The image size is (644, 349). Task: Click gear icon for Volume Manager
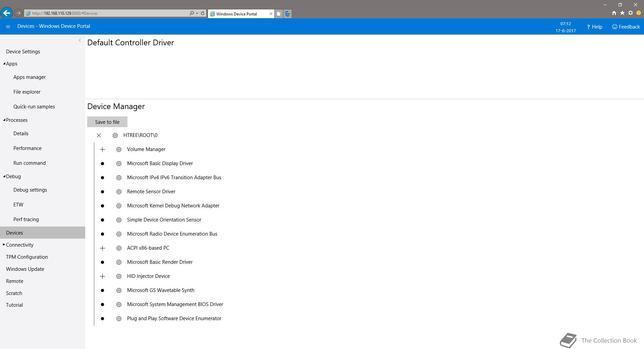pyautogui.click(x=119, y=149)
